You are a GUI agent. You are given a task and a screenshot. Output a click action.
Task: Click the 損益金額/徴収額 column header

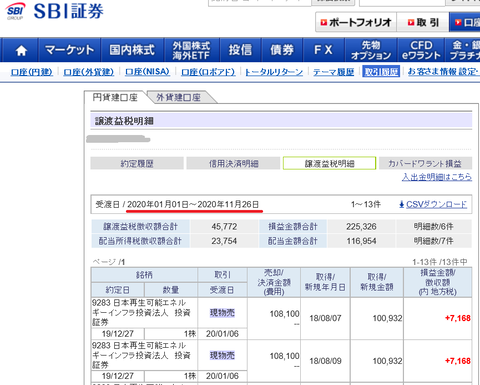tap(438, 282)
